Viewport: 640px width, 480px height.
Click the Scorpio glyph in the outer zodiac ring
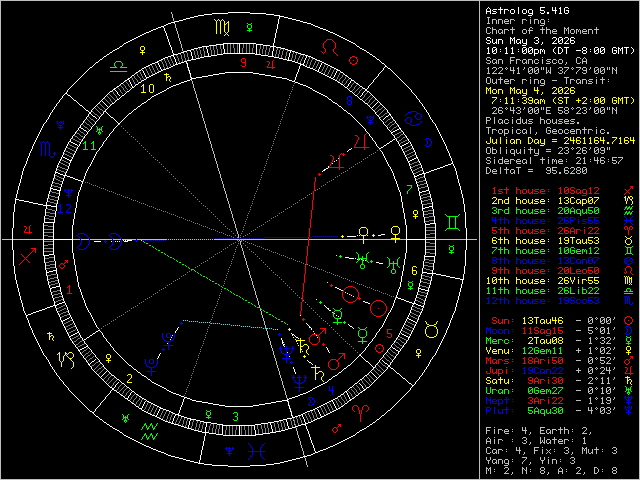tap(47, 149)
